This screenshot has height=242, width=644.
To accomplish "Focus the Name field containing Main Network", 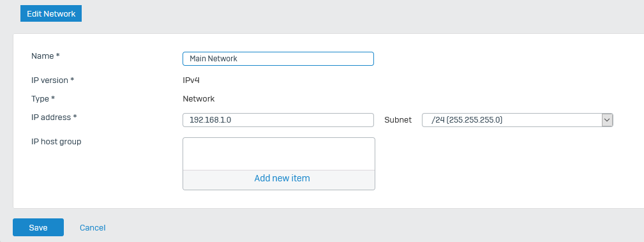I will pos(278,58).
